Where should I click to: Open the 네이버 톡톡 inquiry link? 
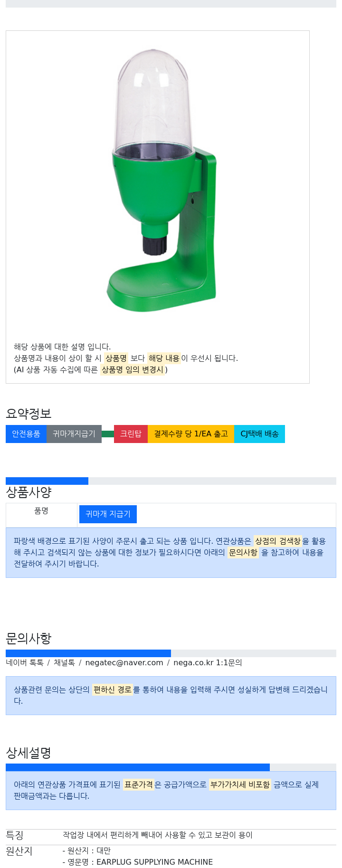25,663
